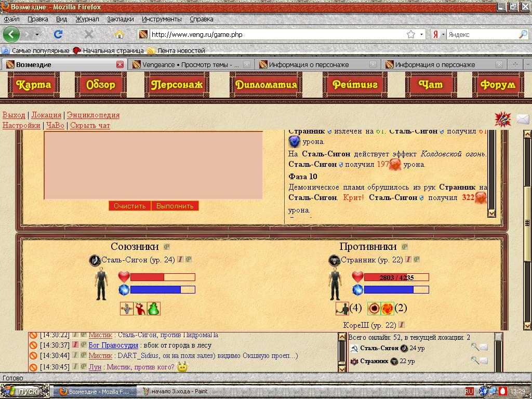Bookmark the page with the star icon
The width and height of the screenshot is (532, 399).
coord(411,34)
